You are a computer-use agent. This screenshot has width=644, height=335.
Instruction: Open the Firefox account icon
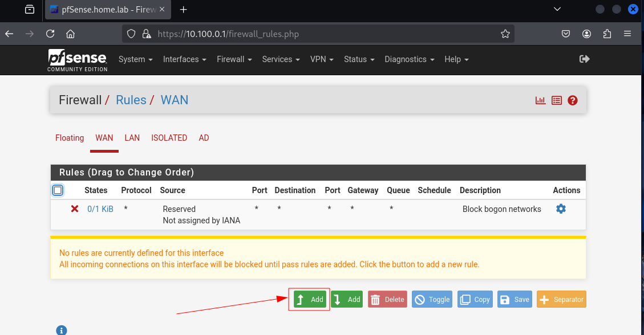point(586,34)
